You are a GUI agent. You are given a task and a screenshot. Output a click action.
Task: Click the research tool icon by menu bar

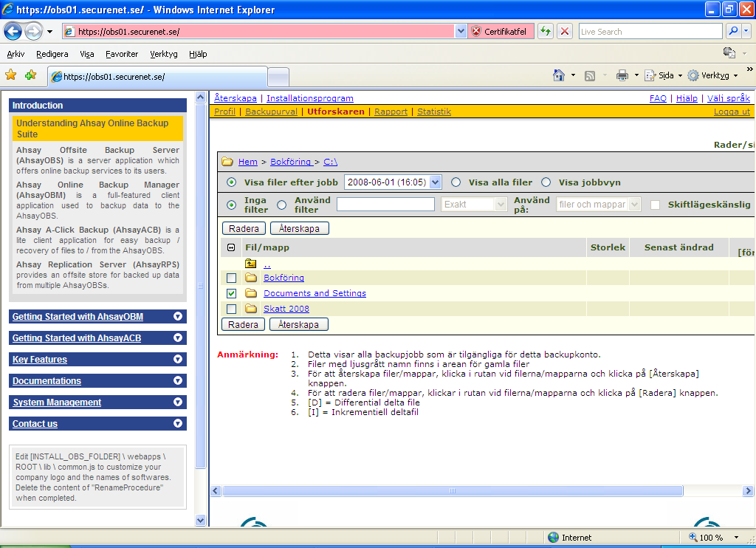click(729, 52)
